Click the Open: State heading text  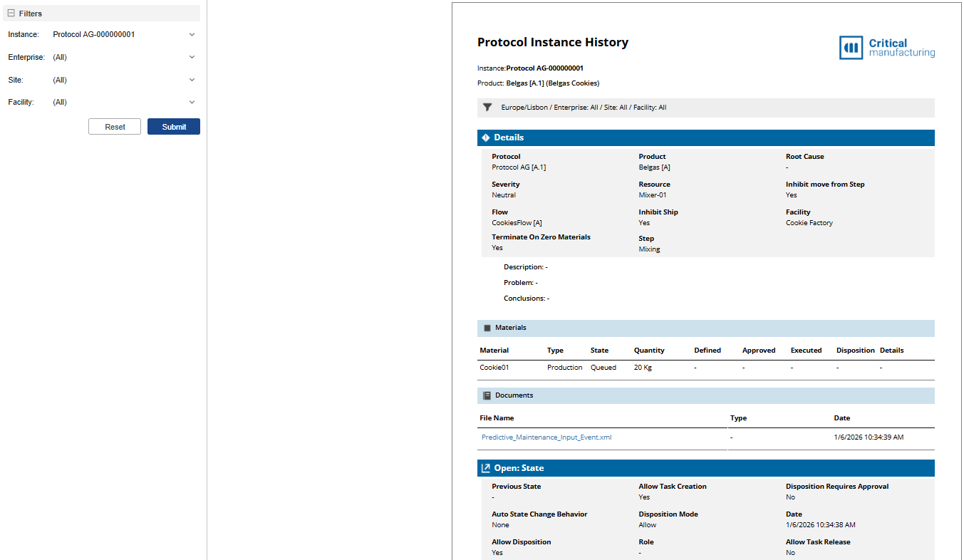[519, 468]
